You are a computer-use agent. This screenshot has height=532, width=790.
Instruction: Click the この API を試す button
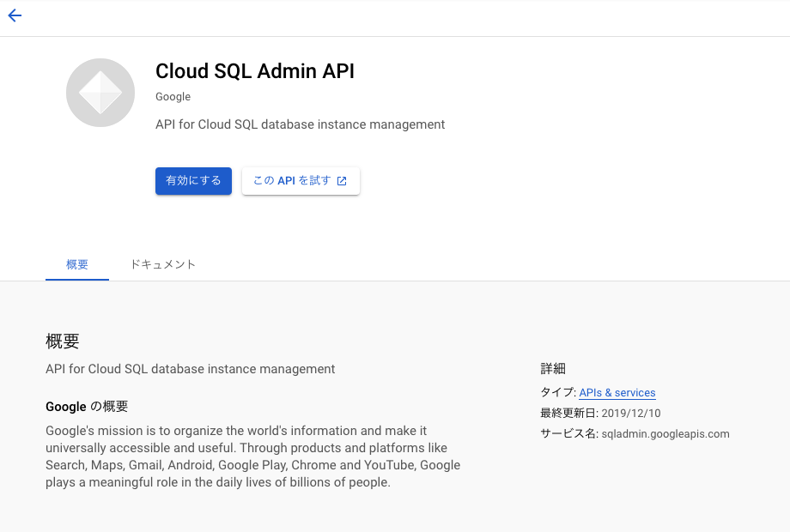click(x=301, y=181)
